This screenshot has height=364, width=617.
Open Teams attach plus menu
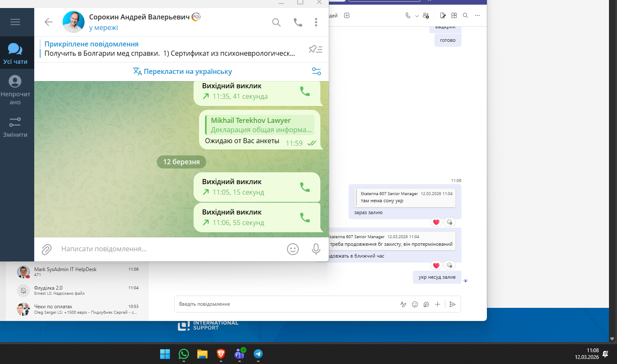437,304
